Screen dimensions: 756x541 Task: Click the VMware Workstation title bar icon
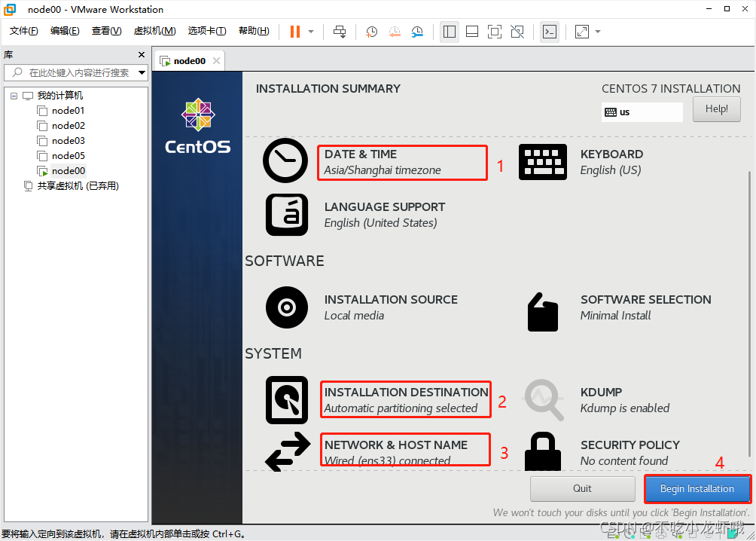coord(10,9)
